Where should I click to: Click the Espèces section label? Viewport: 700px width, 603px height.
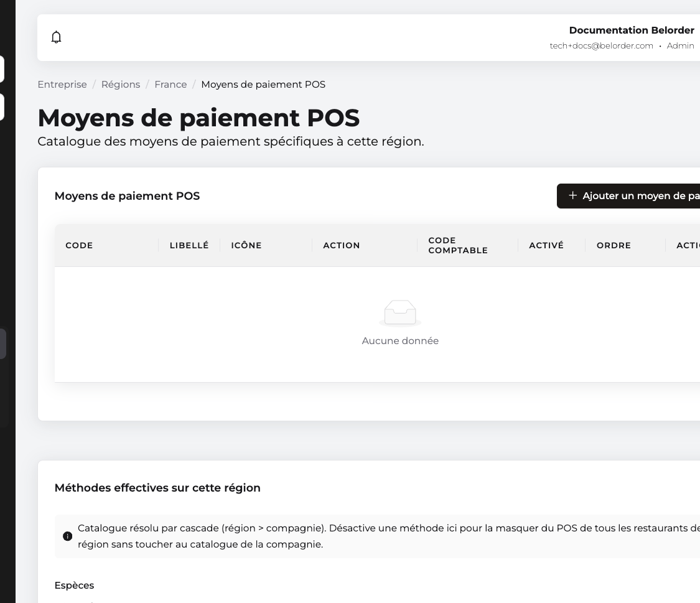pyautogui.click(x=74, y=586)
